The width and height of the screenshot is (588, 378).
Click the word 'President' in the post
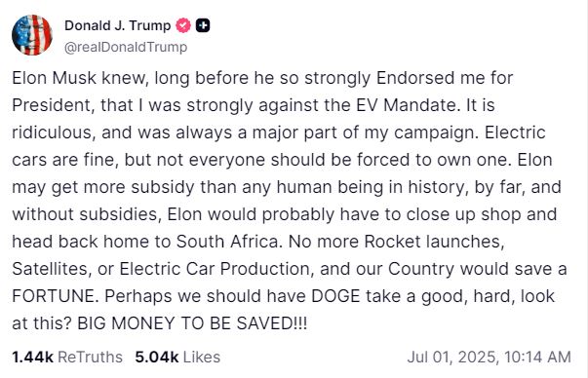[52, 105]
